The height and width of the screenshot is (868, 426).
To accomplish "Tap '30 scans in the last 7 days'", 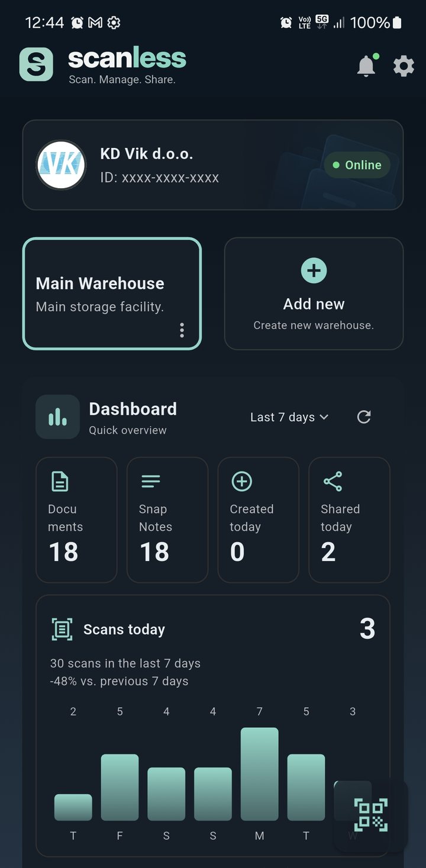I will [125, 663].
